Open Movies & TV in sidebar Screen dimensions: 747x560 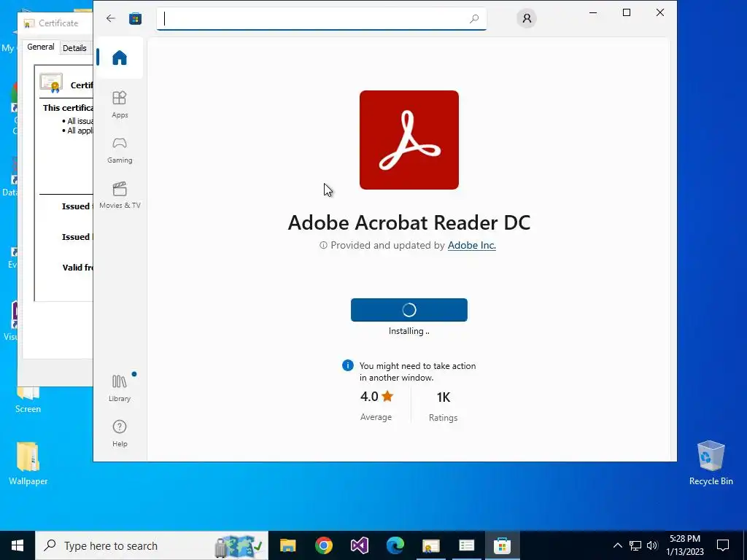pyautogui.click(x=120, y=195)
